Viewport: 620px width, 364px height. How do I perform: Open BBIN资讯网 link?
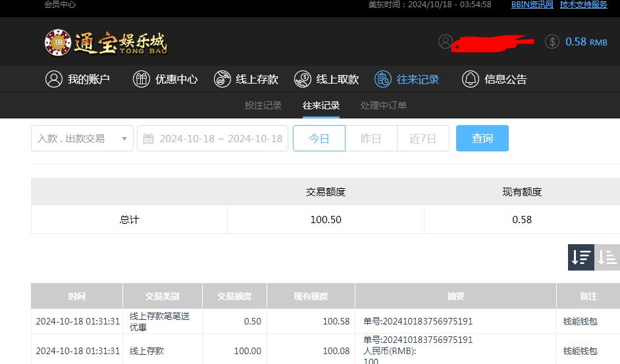tap(532, 5)
